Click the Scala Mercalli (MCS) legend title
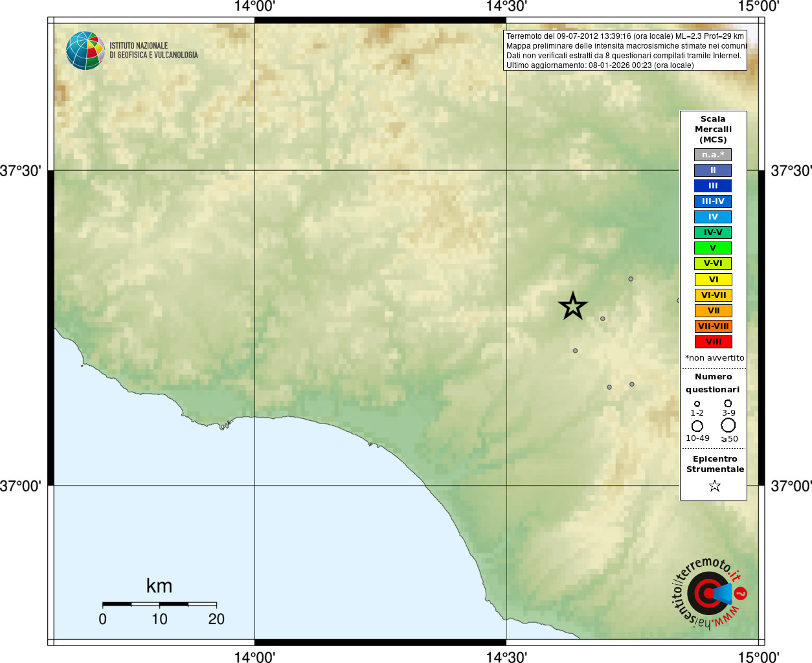The height and width of the screenshot is (663, 812). coord(713,129)
